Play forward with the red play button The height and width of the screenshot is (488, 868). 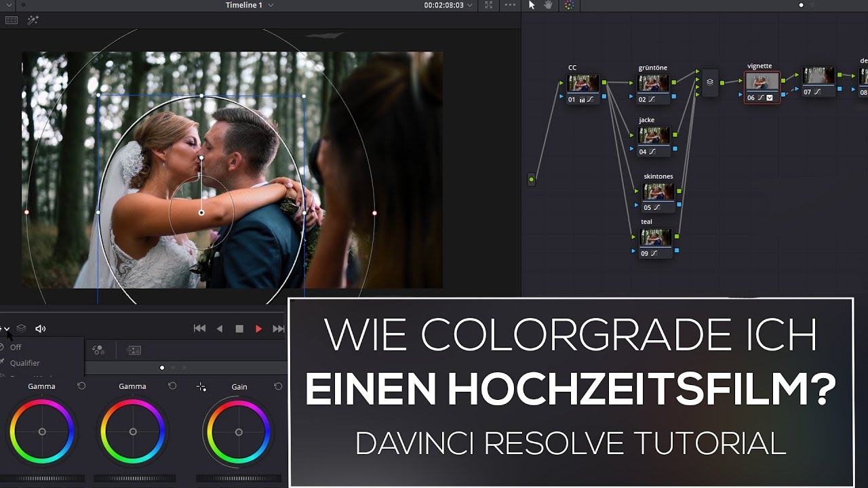click(x=258, y=329)
